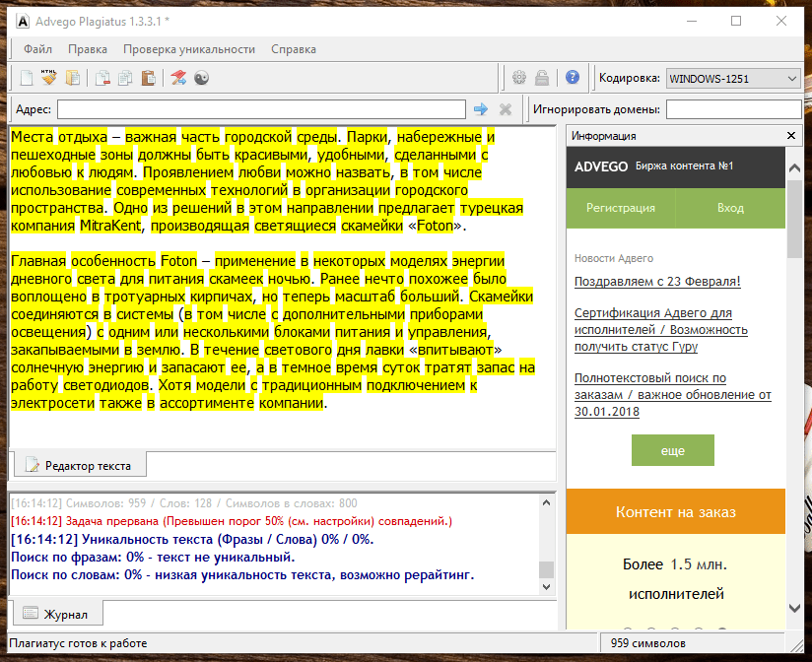Image resolution: width=812 pixels, height=662 pixels.
Task: Open the Файл menu
Action: coord(38,48)
